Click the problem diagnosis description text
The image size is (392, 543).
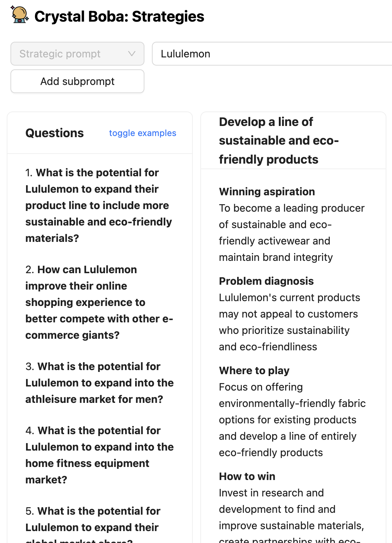(x=289, y=322)
